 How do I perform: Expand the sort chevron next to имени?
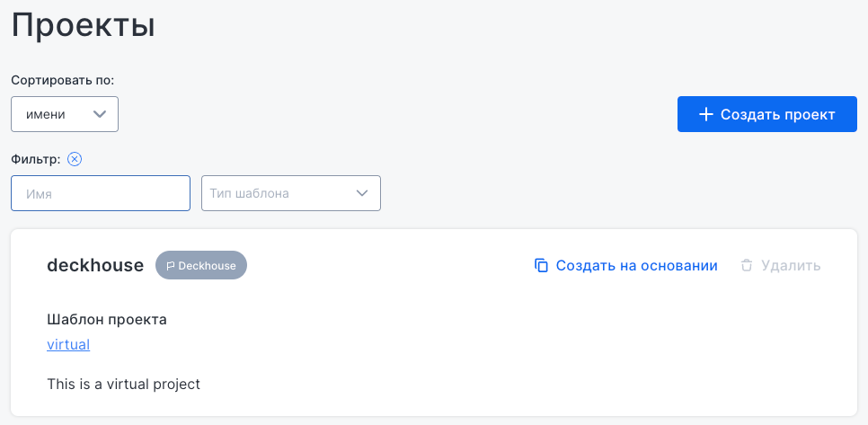pyautogui.click(x=100, y=114)
